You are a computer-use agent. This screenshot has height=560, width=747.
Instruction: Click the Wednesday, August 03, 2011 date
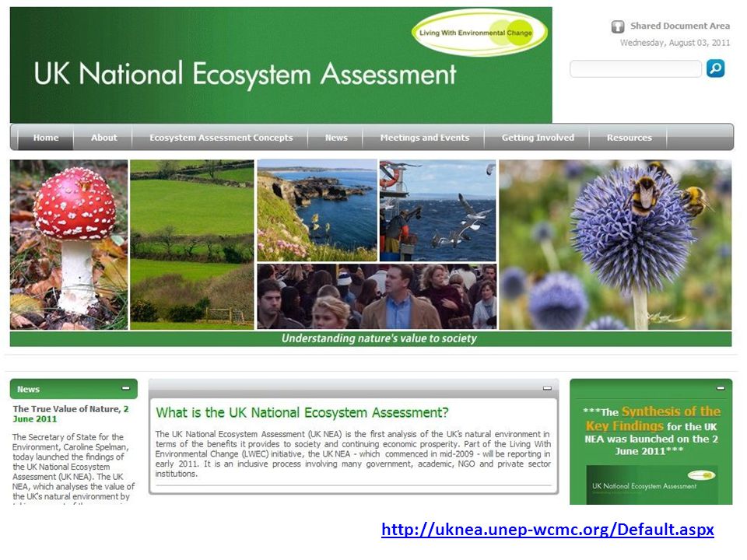tap(675, 43)
